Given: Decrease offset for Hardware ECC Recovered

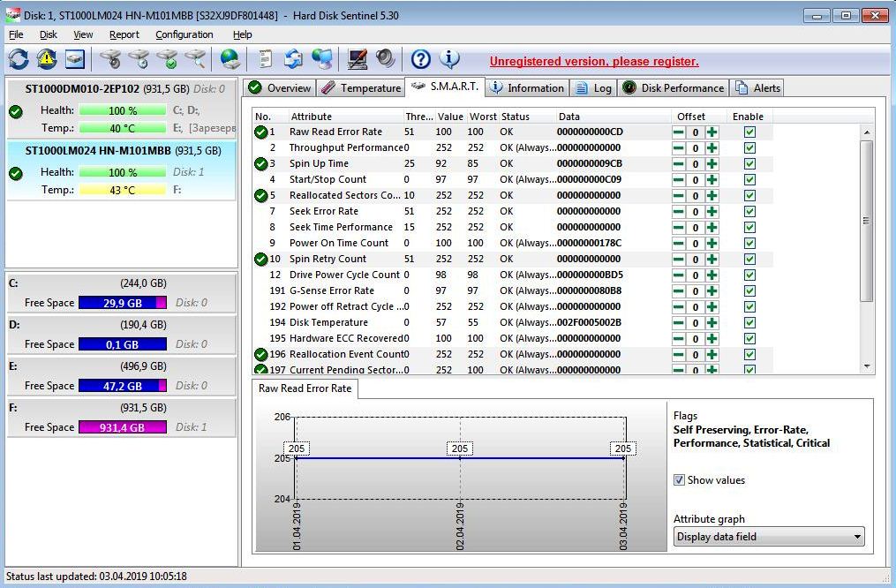Looking at the screenshot, I should (x=678, y=339).
